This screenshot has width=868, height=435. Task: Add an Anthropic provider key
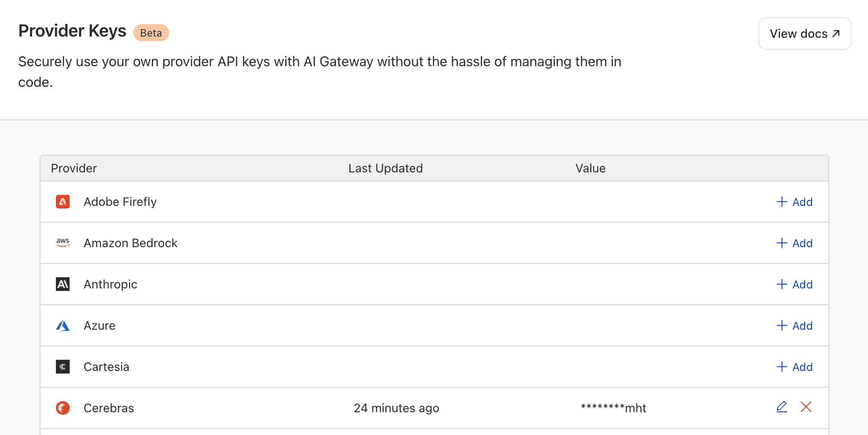(794, 284)
